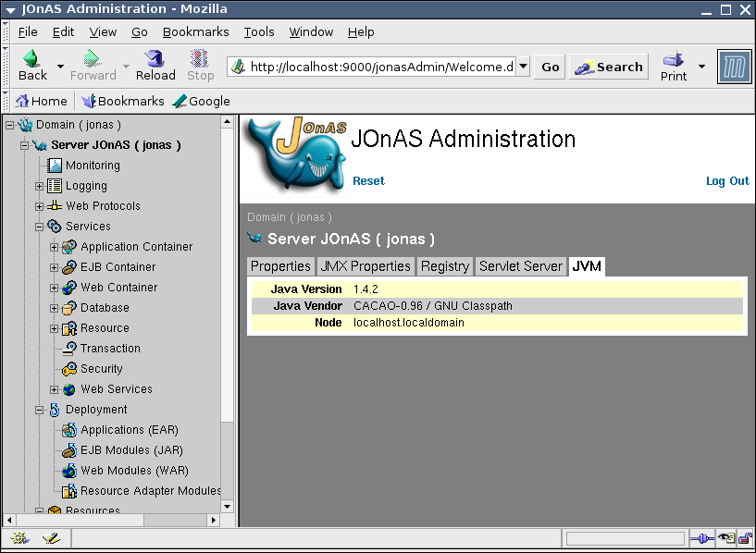
Task: Expand the Logging tree node
Action: click(x=40, y=186)
